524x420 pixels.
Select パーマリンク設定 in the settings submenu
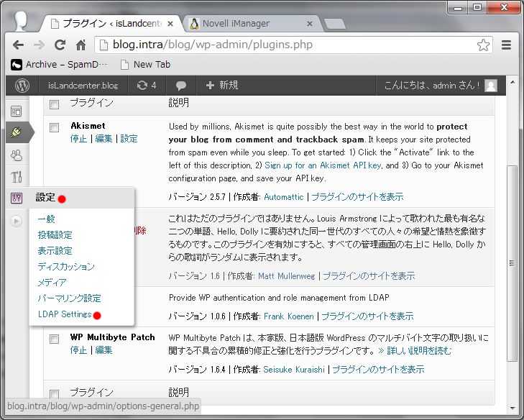point(70,298)
